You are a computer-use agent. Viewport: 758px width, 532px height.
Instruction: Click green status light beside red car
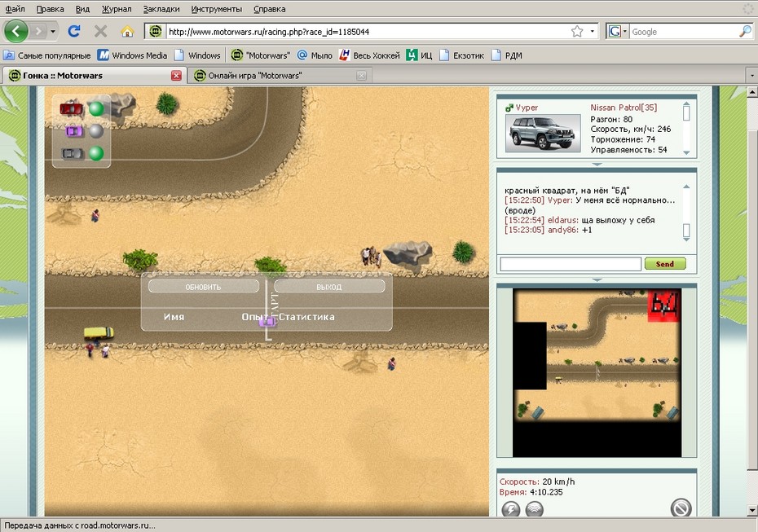(96, 108)
